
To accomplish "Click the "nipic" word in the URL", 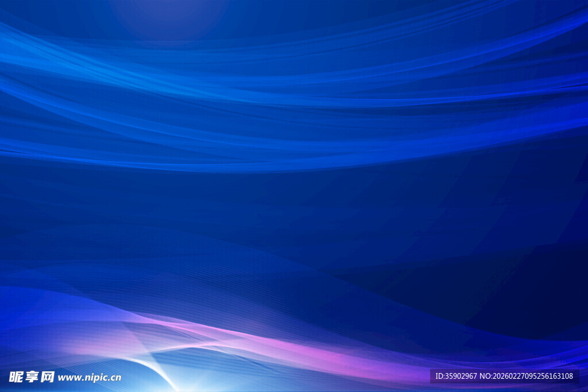I will click(x=94, y=378).
